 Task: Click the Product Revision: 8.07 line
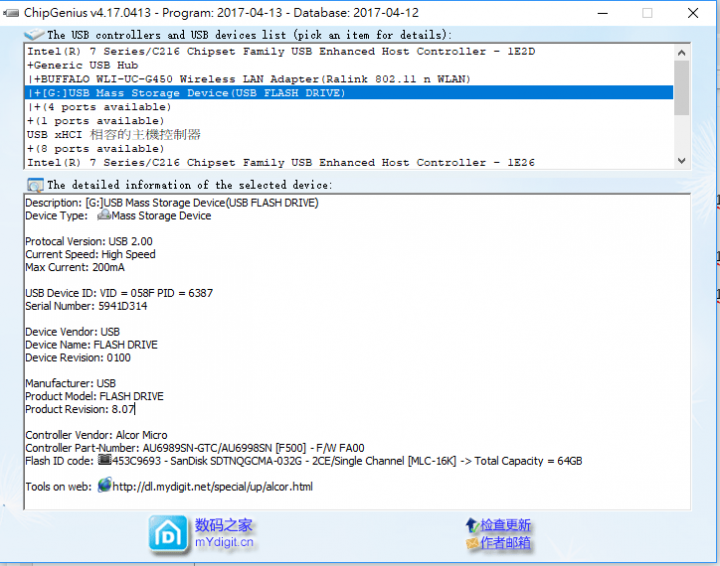[x=80, y=409]
